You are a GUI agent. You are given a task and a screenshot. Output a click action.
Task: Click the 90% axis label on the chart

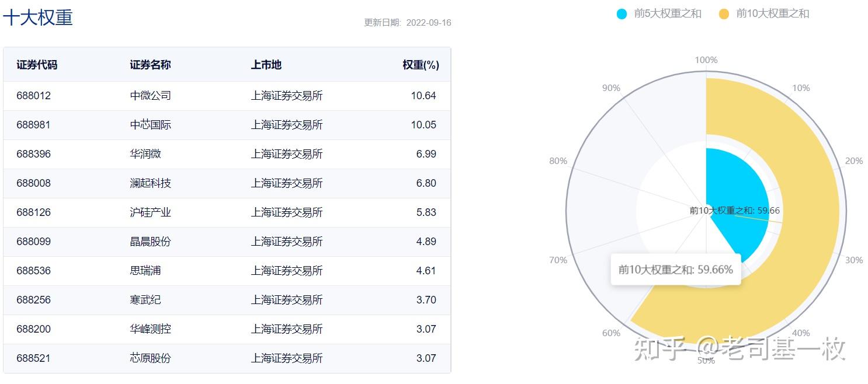611,88
